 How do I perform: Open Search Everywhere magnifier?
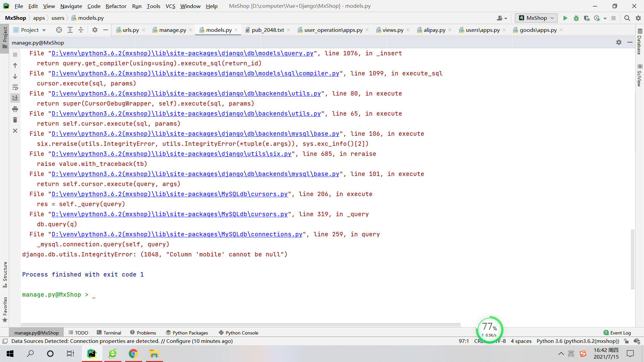pos(627,18)
